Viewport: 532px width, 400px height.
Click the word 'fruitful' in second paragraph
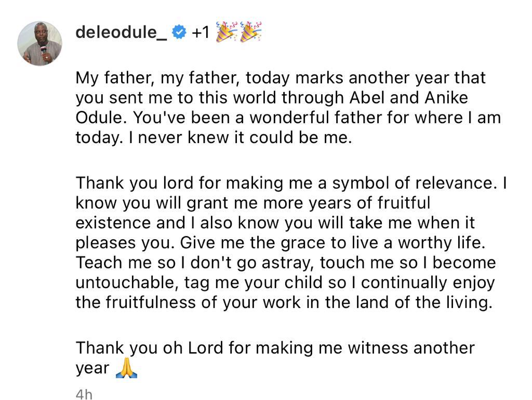[404, 203]
